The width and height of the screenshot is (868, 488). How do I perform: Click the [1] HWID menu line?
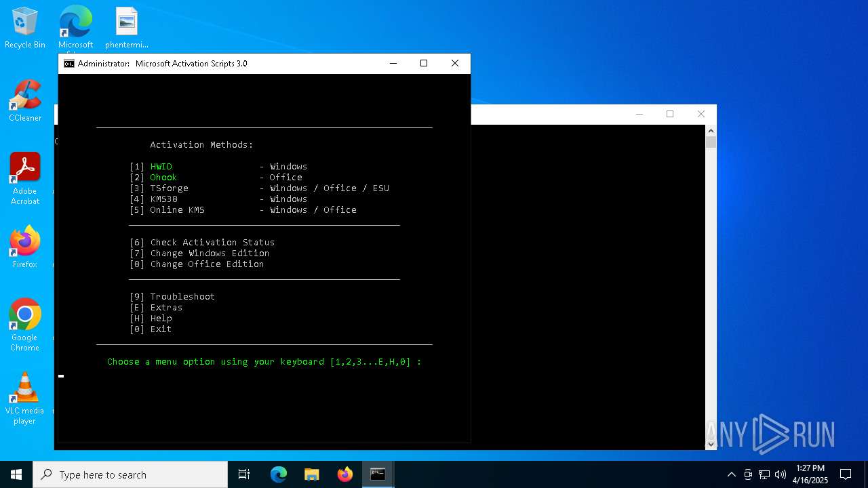click(x=218, y=166)
